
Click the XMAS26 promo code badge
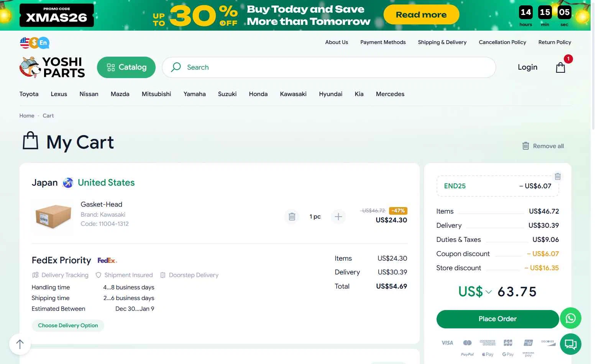point(57,15)
